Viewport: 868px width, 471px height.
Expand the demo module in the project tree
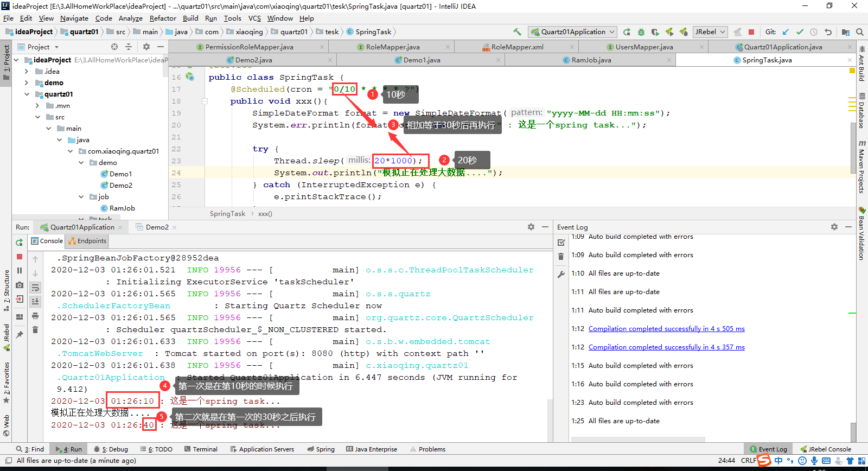(27, 82)
